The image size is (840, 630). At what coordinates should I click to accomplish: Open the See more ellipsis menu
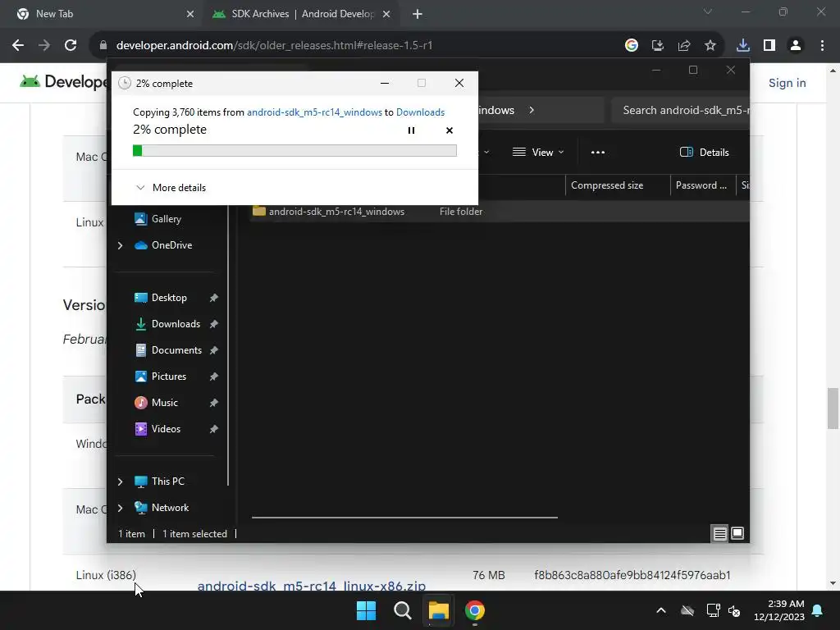[x=598, y=152]
